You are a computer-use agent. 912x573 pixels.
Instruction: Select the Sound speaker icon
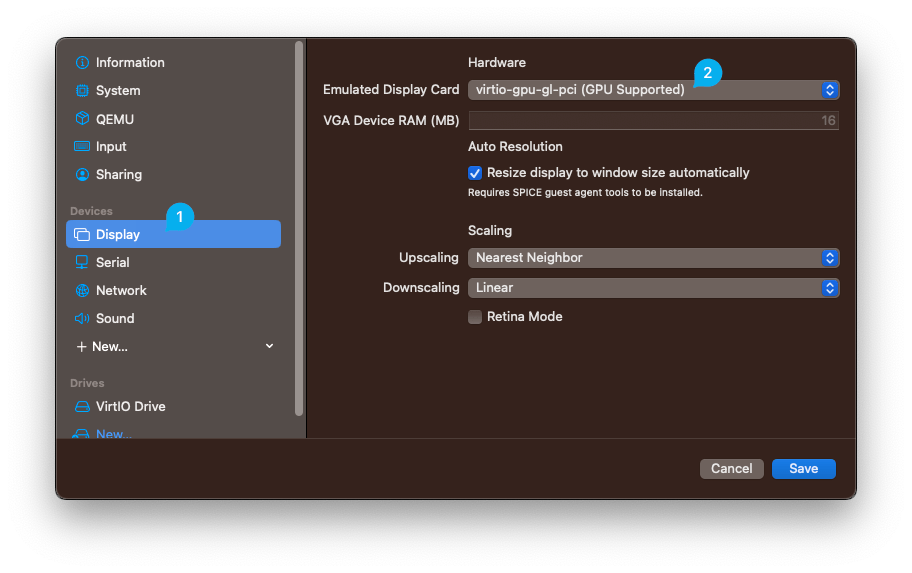82,318
